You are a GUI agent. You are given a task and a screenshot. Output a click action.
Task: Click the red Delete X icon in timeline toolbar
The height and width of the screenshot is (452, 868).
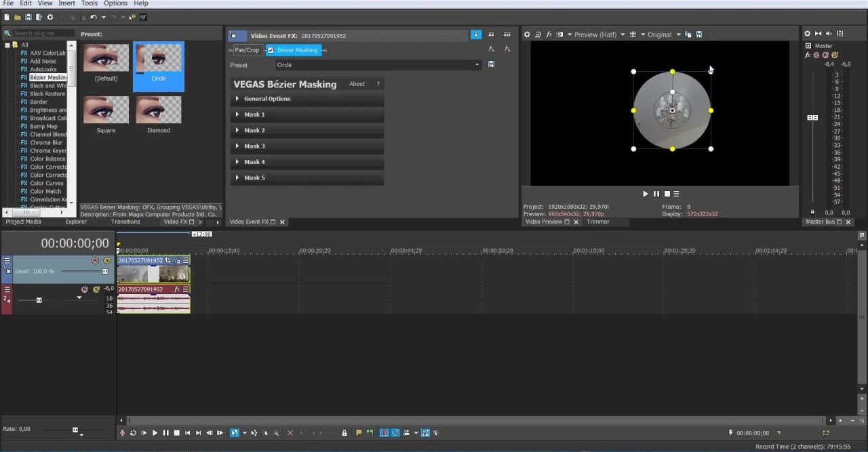click(x=290, y=432)
